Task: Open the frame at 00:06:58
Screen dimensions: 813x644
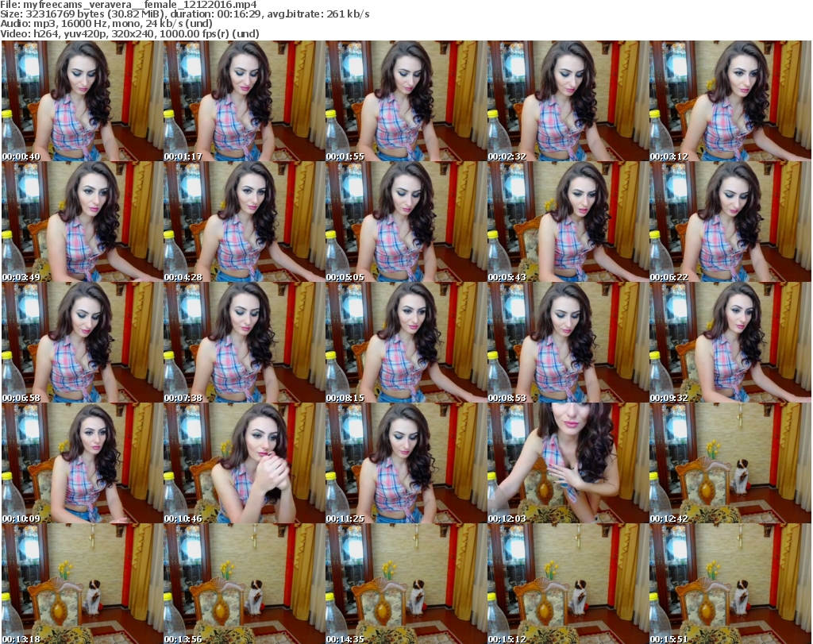Action: (x=82, y=343)
